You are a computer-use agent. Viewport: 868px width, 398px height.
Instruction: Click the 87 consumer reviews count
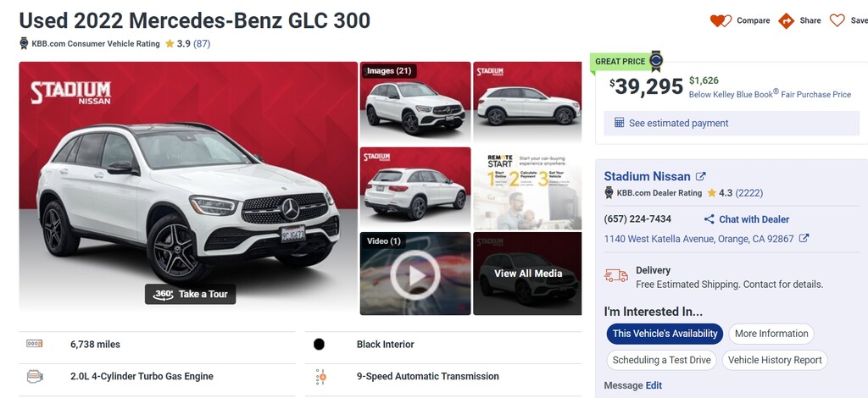(x=202, y=44)
